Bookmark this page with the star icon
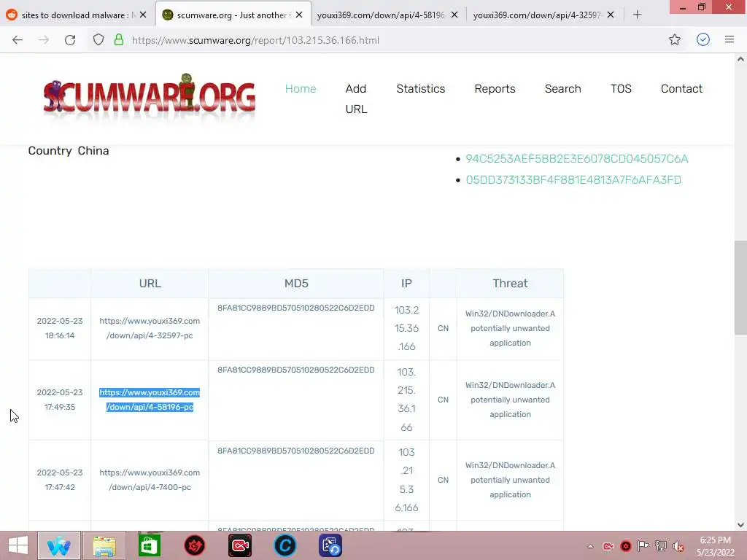The width and height of the screenshot is (747, 560). [x=675, y=40]
